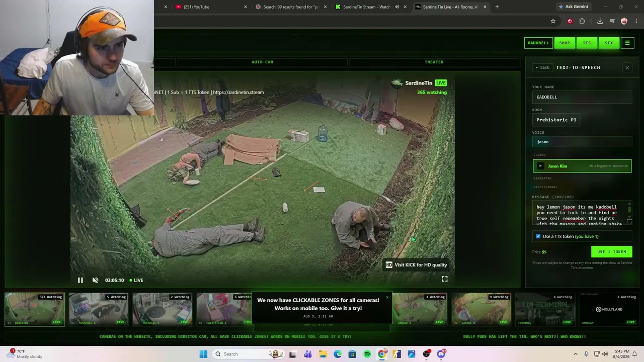Dismiss the CLICKABLE ZONES notification popup
This screenshot has height=362, width=644.
coord(387,297)
